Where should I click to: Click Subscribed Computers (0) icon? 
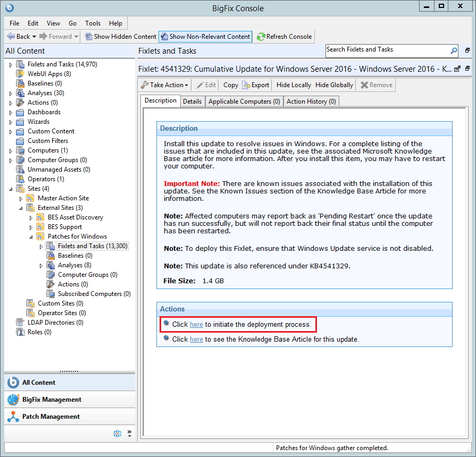point(51,294)
